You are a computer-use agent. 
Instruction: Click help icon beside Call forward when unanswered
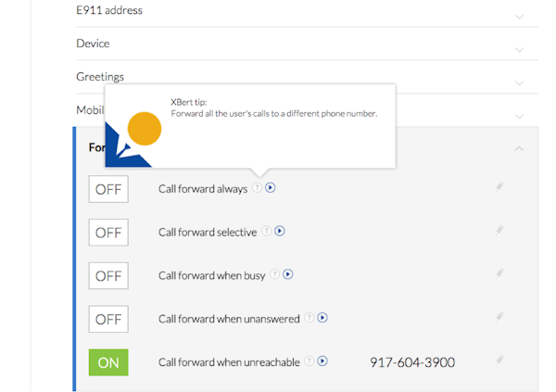click(x=310, y=318)
